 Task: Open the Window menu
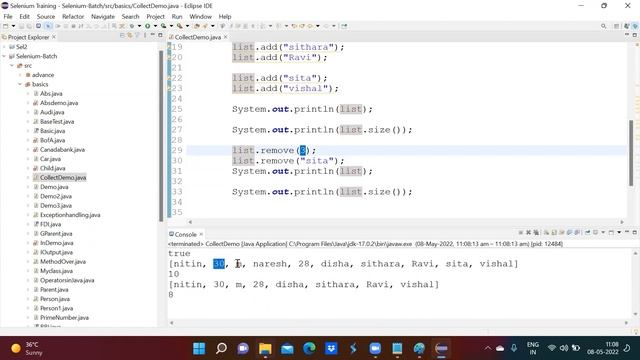click(x=200, y=16)
